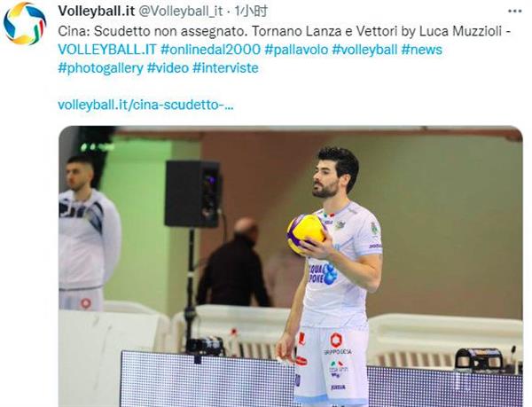Click the 1小时 timestamp
Screen dimensions: 532x407
tap(251, 12)
